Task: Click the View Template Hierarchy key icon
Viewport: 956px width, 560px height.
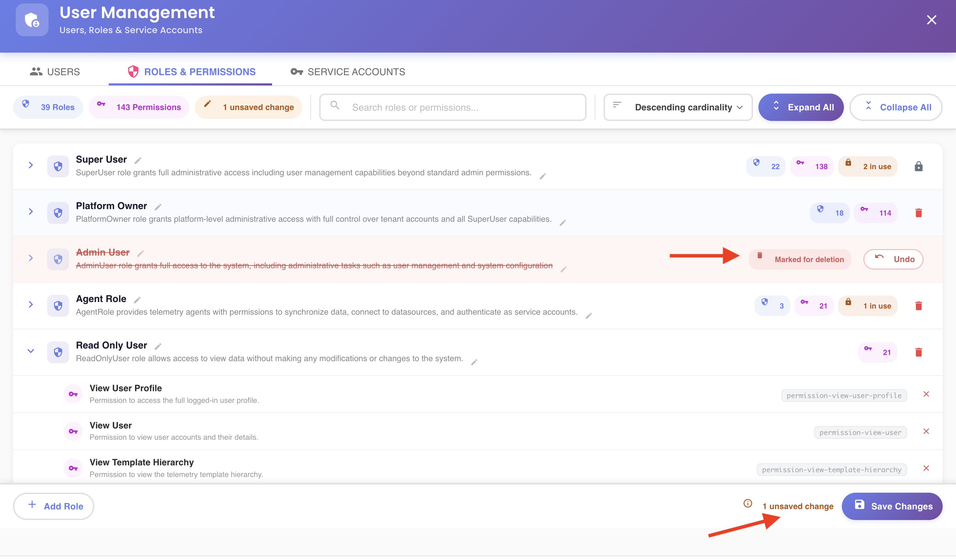Action: 73,468
